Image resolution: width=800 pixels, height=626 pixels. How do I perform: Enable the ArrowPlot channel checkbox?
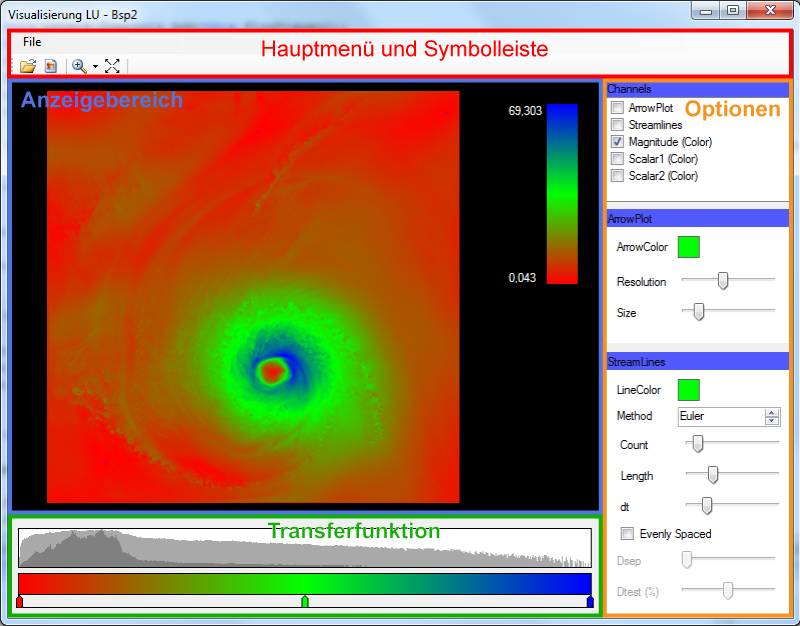coord(618,108)
